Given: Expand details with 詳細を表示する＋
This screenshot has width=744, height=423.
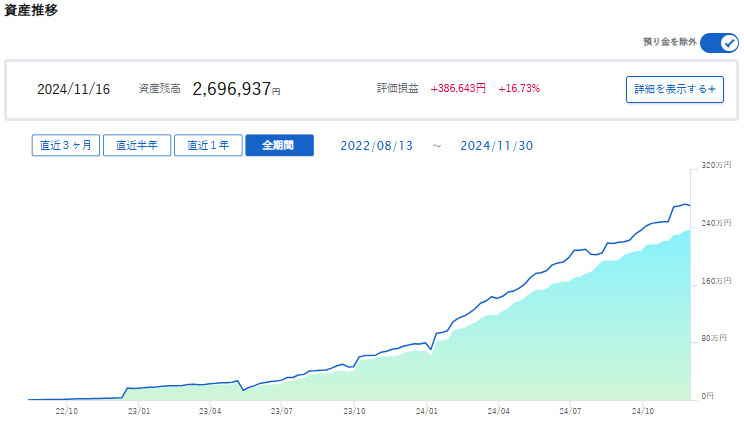Looking at the screenshot, I should [674, 89].
